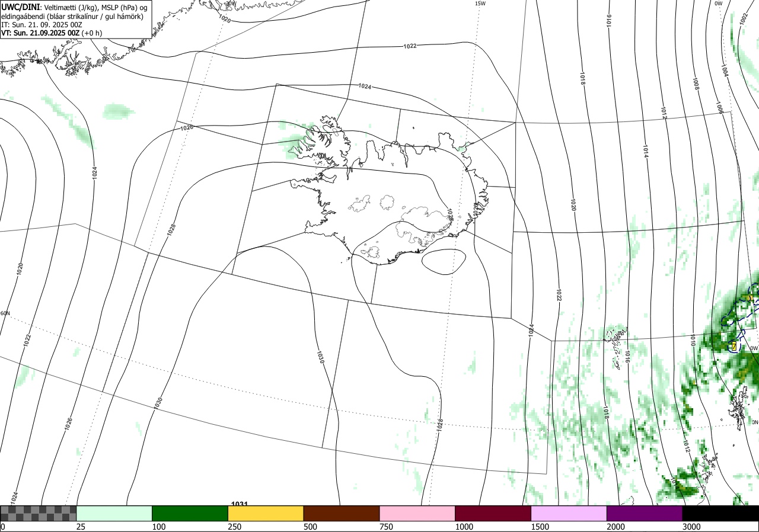Click the legend scale value 250
Image resolution: width=759 pixels, height=532 pixels.
[x=234, y=527]
